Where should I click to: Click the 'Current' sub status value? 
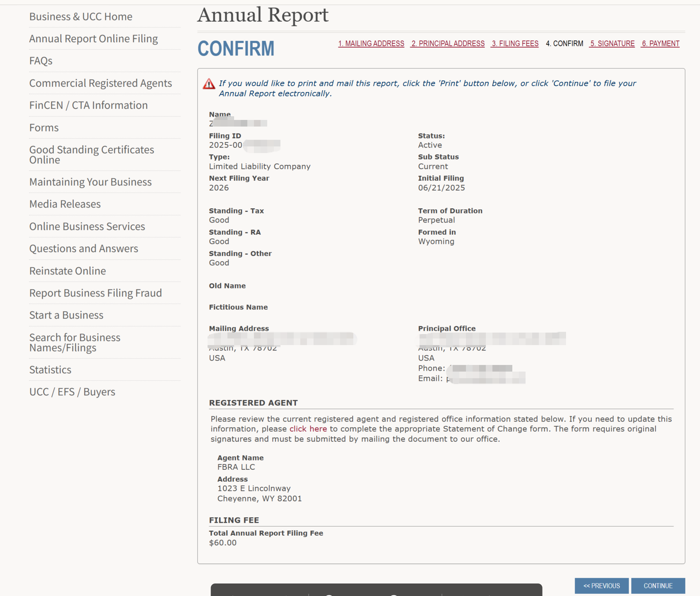tap(433, 167)
